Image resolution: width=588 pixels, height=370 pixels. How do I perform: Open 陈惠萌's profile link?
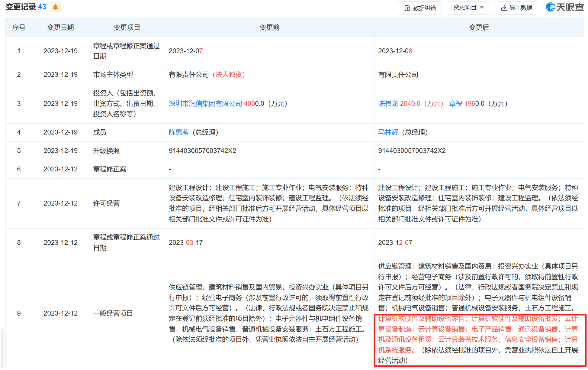coord(179,132)
